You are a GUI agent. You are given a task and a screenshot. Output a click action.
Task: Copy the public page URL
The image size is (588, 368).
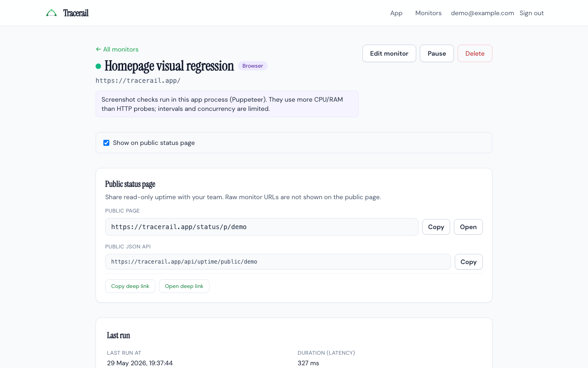[x=436, y=227]
